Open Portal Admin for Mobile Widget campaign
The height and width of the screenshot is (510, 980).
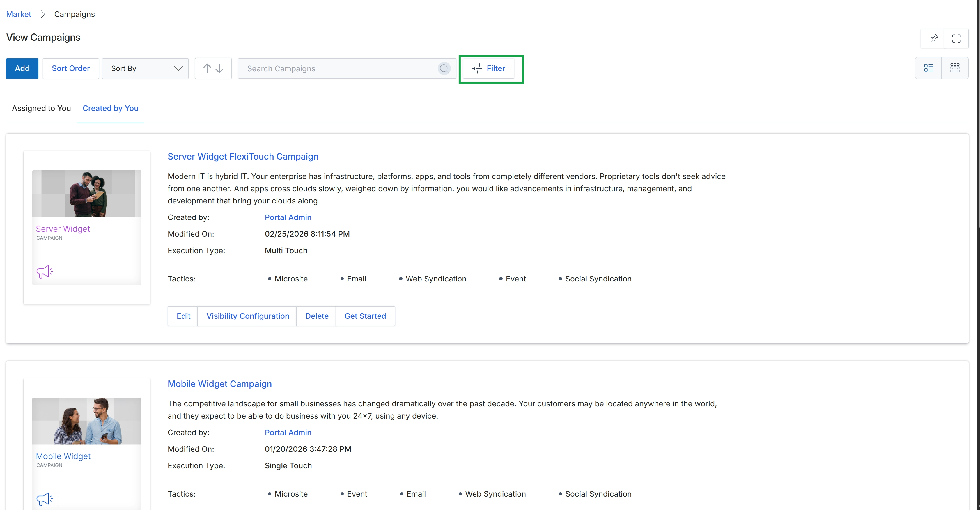click(x=288, y=432)
